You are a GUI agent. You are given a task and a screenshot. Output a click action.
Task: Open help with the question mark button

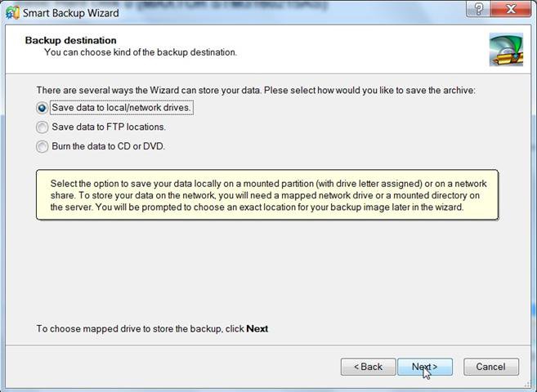(478, 8)
